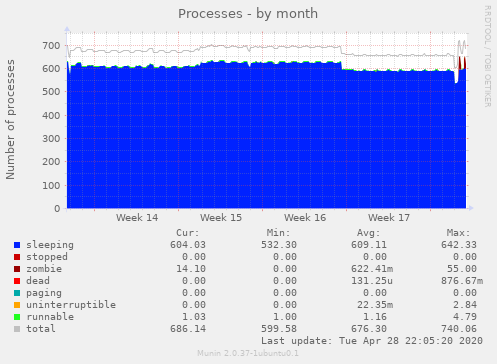Click the 300 y-axis tick label
497x364 pixels.
click(51, 139)
